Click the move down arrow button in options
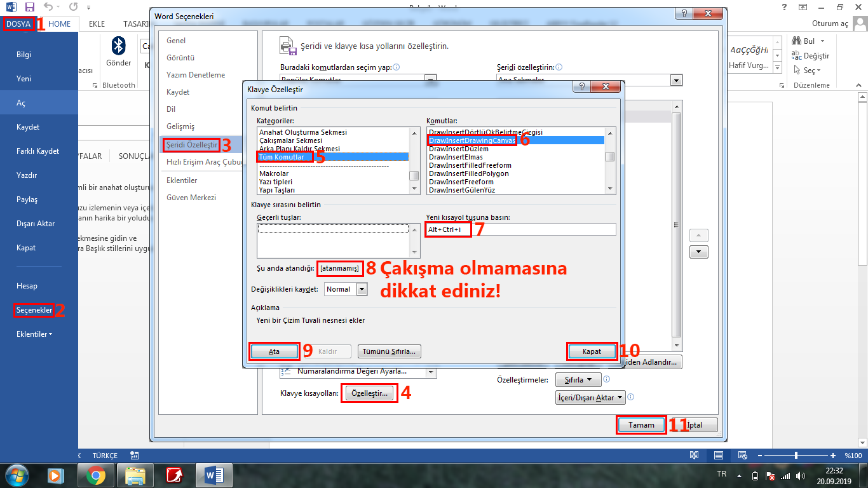This screenshot has width=868, height=488. pos(699,252)
